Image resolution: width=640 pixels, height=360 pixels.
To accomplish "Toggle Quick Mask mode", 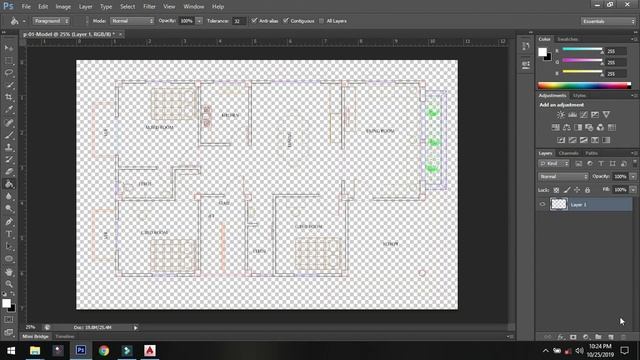I will click(x=9, y=320).
